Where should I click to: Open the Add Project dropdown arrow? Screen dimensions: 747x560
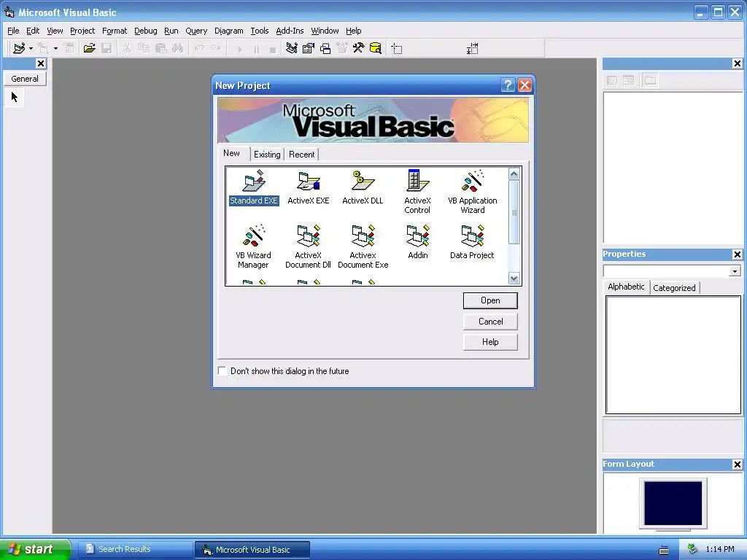coord(31,48)
